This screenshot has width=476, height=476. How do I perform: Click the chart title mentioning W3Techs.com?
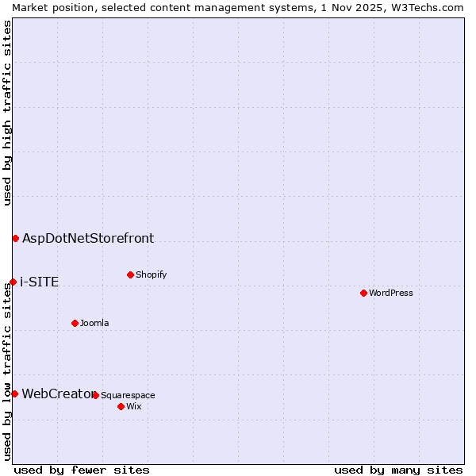pyautogui.click(x=238, y=7)
